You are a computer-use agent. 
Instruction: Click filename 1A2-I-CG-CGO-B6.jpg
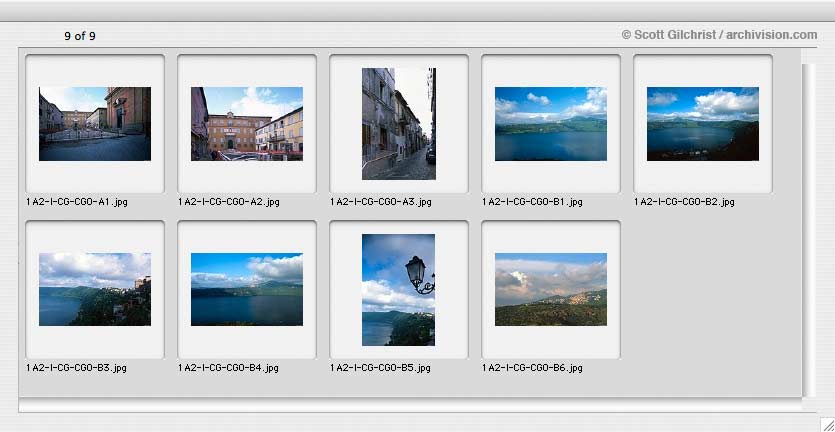(x=533, y=368)
